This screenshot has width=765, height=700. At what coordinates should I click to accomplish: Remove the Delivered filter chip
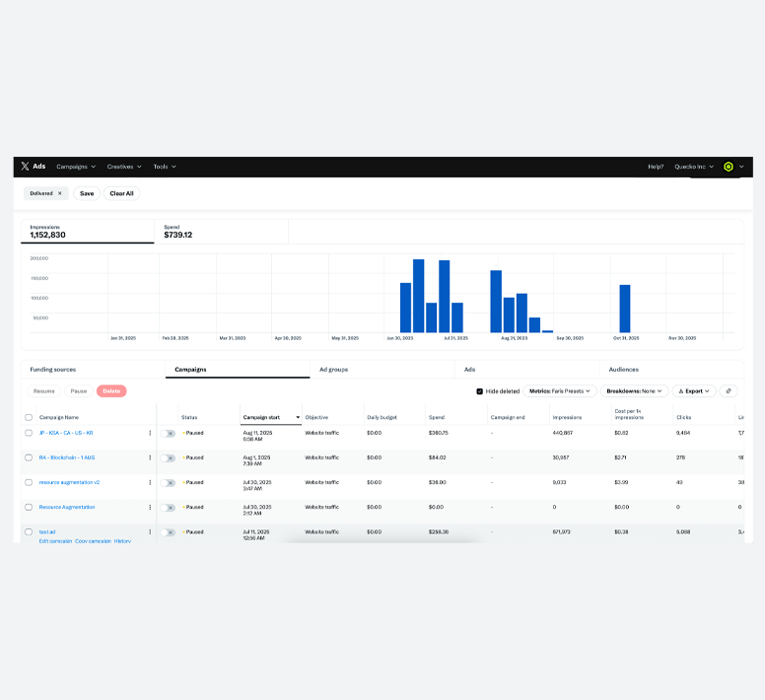[59, 193]
